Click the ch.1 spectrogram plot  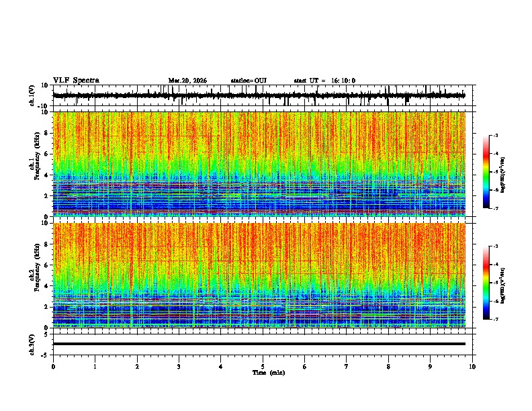[259, 164]
